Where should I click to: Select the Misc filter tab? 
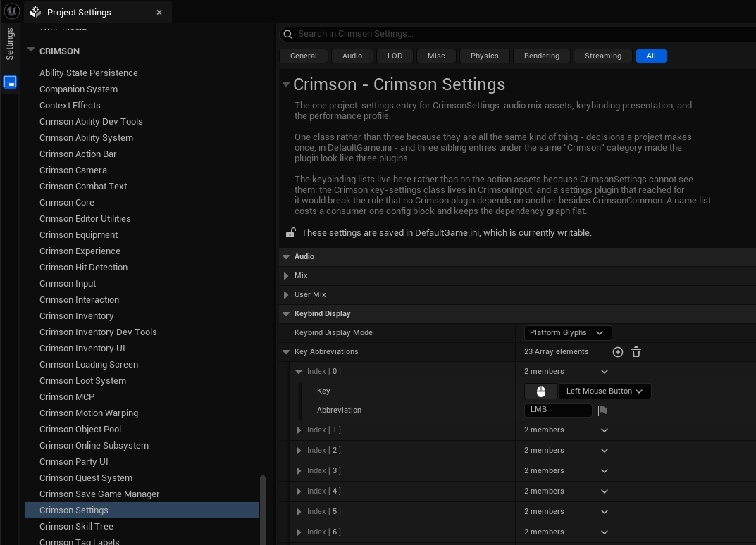(x=436, y=56)
